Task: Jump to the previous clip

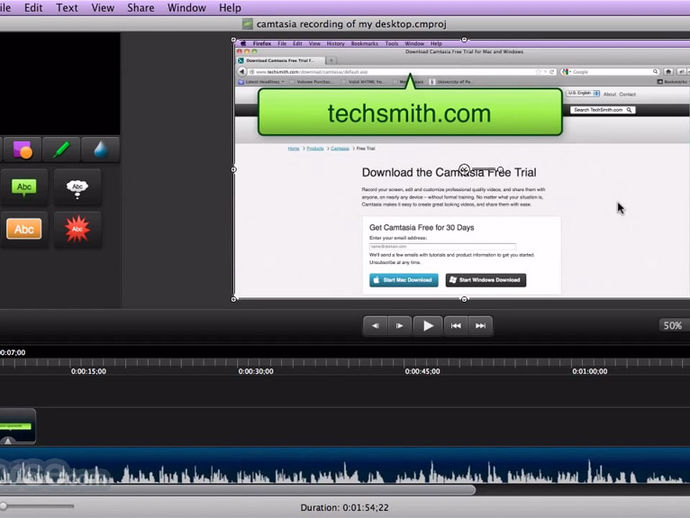Action: click(x=456, y=326)
